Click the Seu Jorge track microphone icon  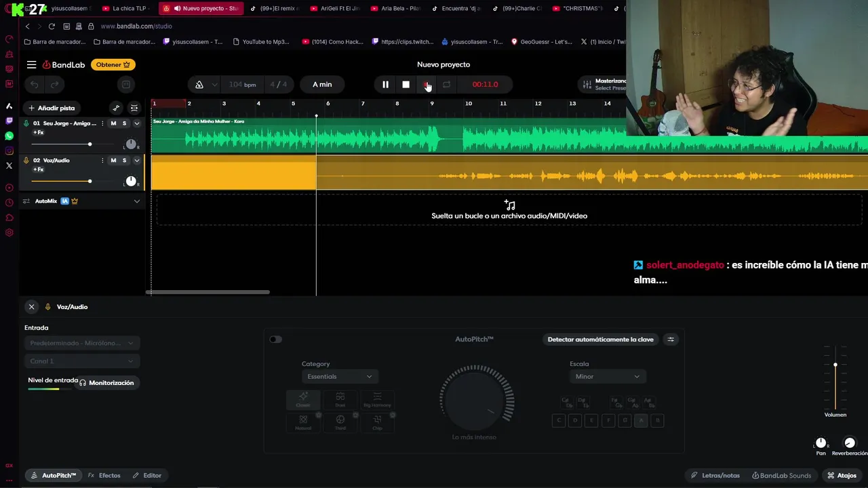tap(26, 123)
